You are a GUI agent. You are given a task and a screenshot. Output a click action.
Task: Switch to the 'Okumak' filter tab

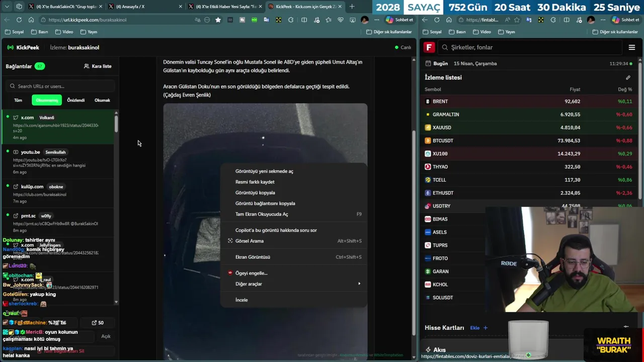coord(102,100)
